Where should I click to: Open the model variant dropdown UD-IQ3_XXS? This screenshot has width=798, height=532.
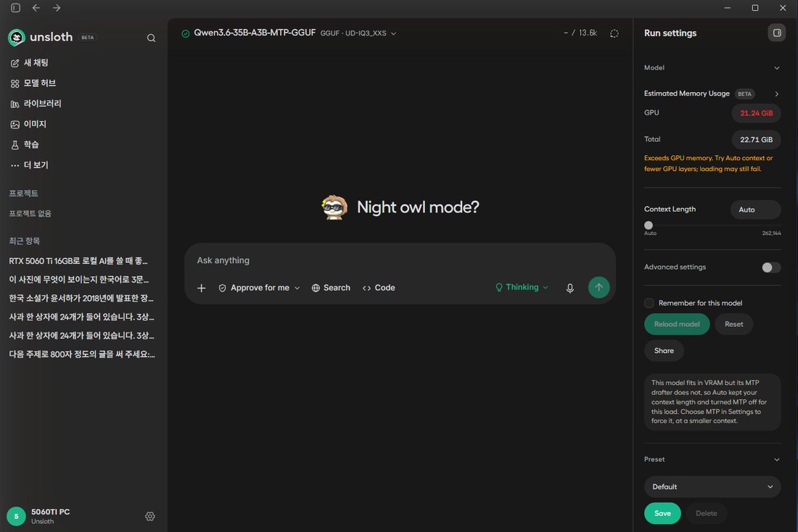tap(358, 33)
